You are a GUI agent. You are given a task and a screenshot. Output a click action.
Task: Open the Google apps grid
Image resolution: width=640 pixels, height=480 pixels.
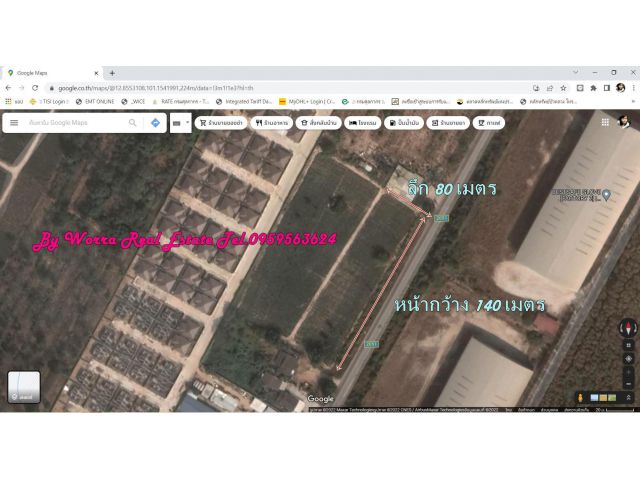605,122
